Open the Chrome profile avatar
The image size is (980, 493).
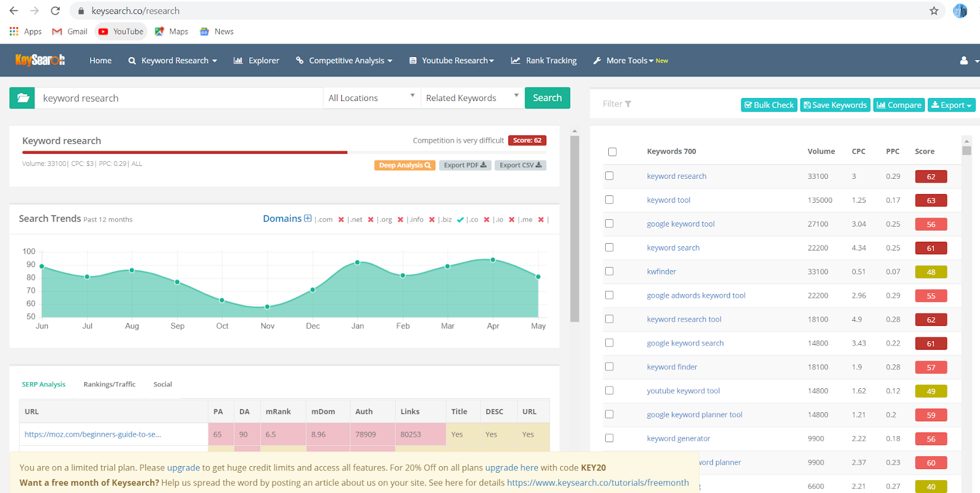pyautogui.click(x=960, y=10)
